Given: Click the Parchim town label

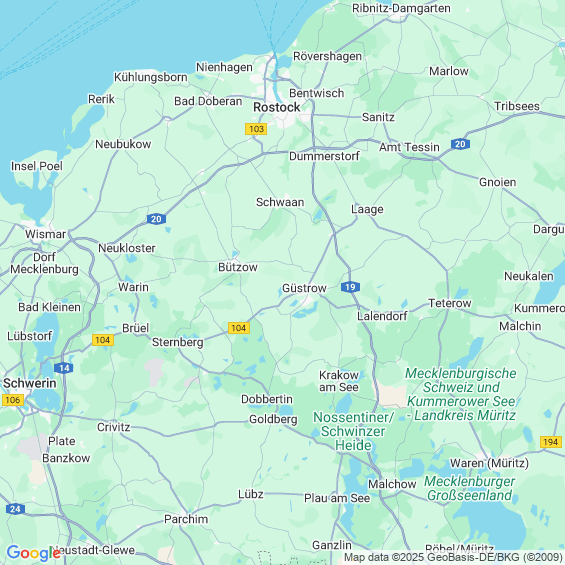Looking at the screenshot, I should click(186, 519).
